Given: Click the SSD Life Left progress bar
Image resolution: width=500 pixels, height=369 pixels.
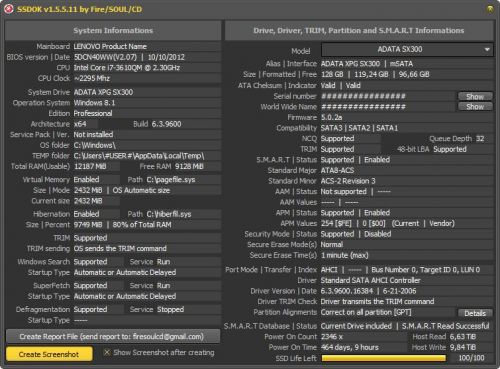Looking at the screenshot, I should point(383,358).
